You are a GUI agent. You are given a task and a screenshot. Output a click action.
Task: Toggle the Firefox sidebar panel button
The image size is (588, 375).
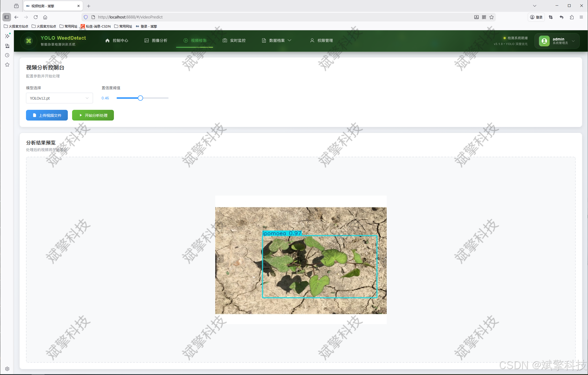point(7,17)
